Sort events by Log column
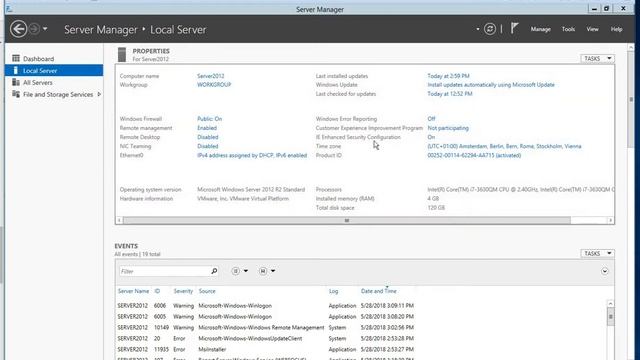The height and width of the screenshot is (360, 640). tap(333, 291)
